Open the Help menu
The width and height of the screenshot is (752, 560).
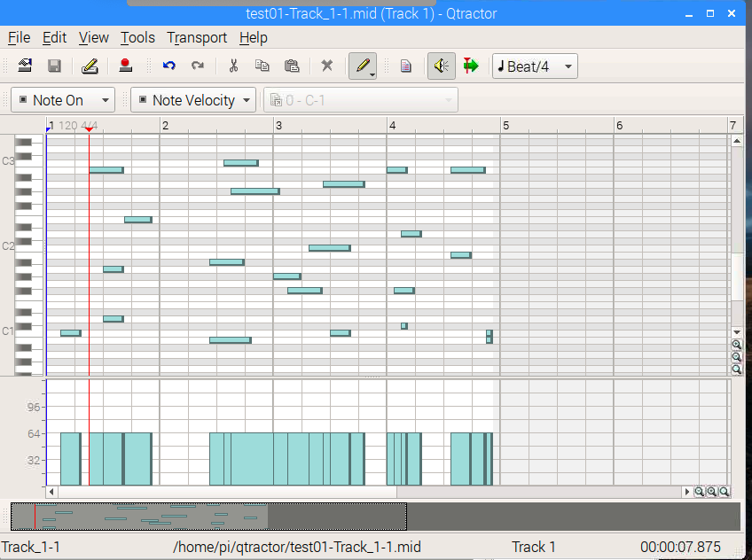(x=254, y=37)
